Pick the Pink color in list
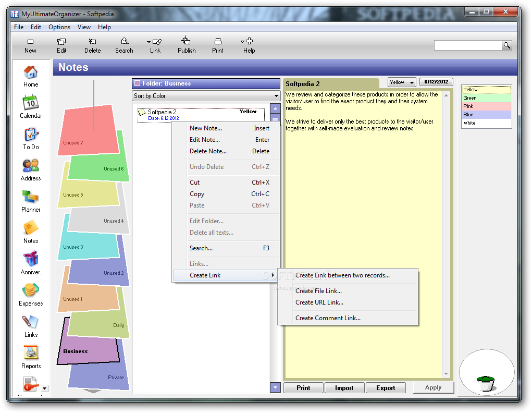 pyautogui.click(x=487, y=106)
